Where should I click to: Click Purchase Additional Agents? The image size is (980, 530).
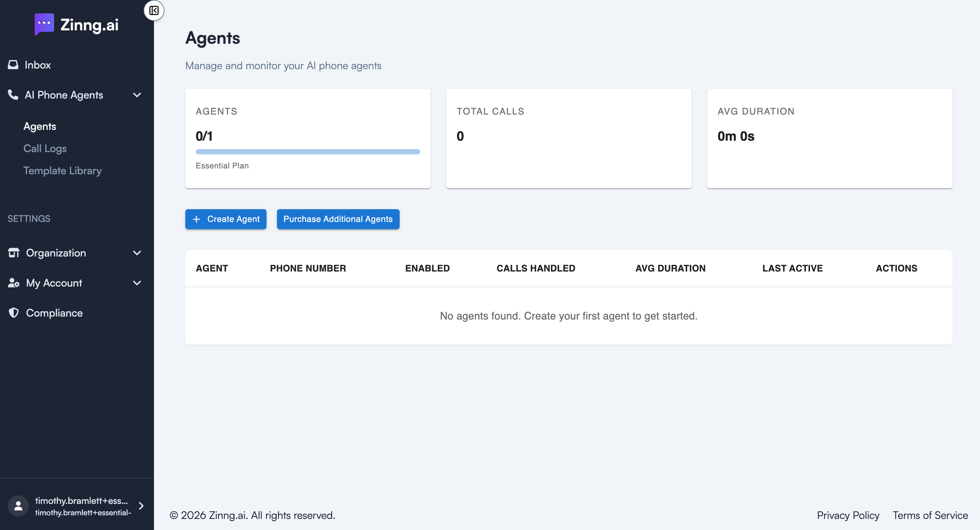(x=338, y=219)
